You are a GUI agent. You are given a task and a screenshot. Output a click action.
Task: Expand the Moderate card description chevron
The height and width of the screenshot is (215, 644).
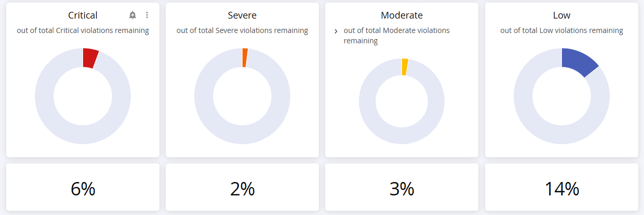pos(336,31)
